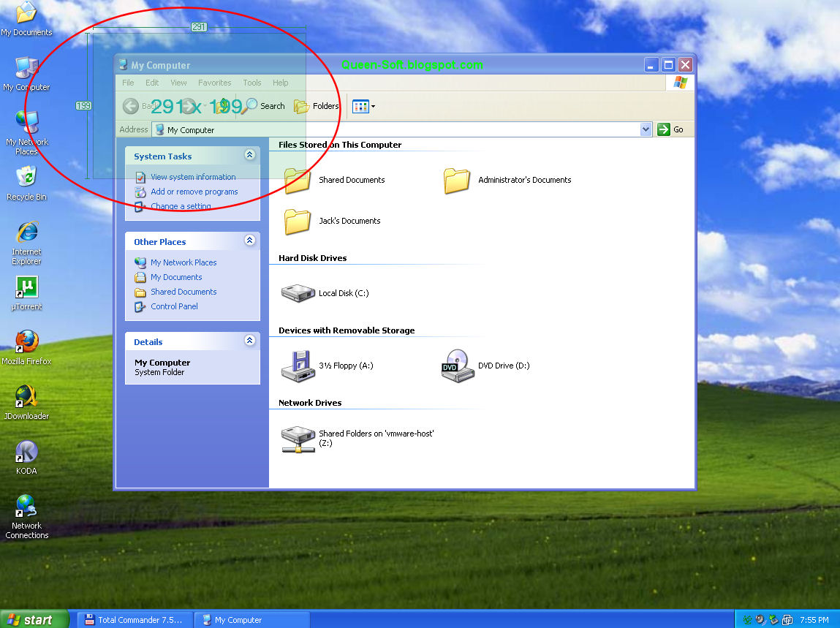Click the volume tray icon
840x628 pixels.
[761, 620]
